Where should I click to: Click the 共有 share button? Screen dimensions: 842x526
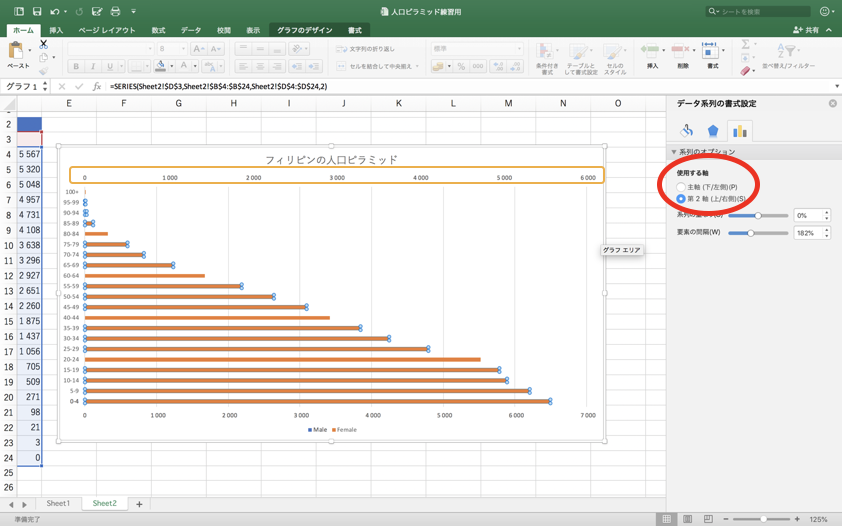[805, 30]
